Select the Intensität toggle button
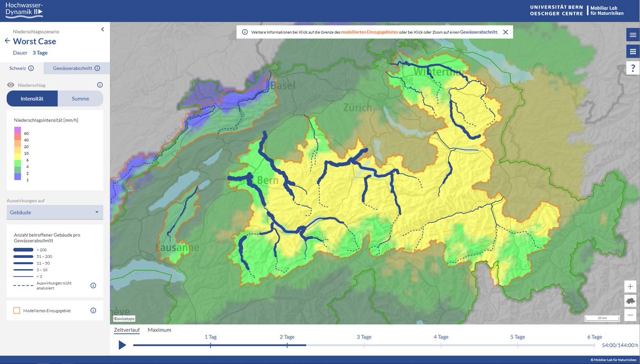The height and width of the screenshot is (364, 640). tap(32, 99)
